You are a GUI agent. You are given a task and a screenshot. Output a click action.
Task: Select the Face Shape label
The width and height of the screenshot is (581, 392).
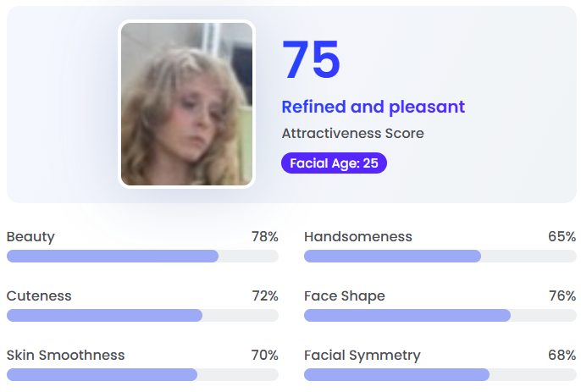[x=345, y=296]
